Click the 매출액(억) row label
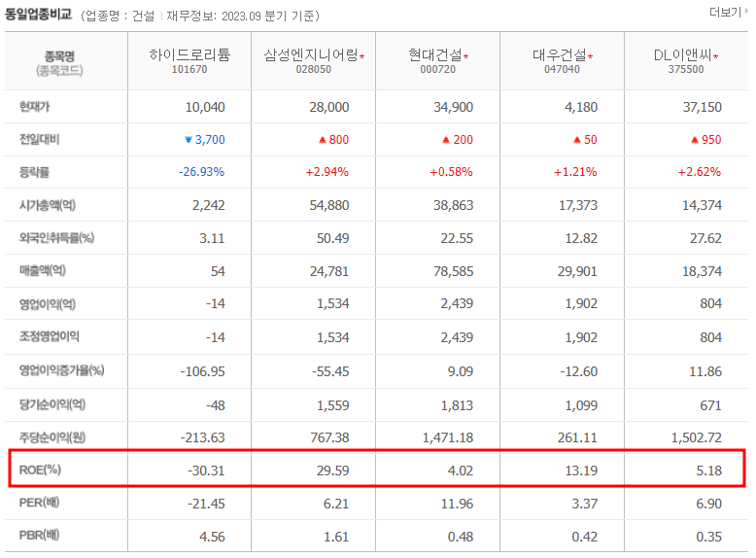The image size is (756, 558). click(x=43, y=270)
